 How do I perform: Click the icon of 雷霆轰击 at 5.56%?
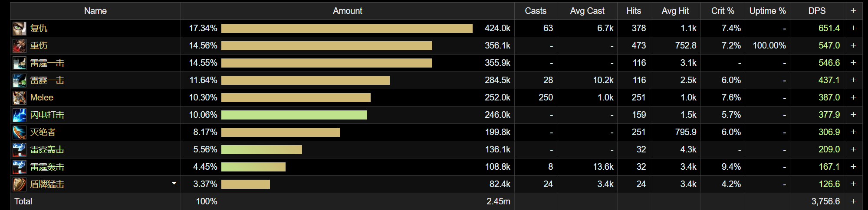point(19,150)
